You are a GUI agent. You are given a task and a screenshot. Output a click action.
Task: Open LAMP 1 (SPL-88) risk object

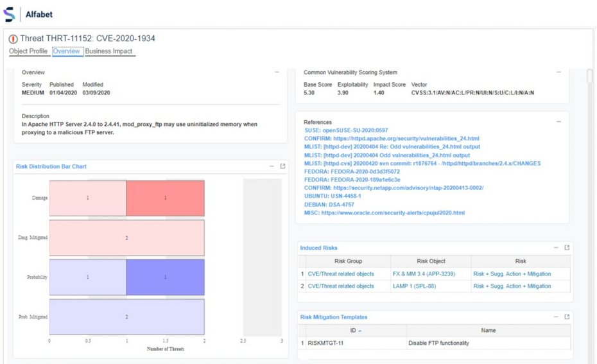pos(414,286)
